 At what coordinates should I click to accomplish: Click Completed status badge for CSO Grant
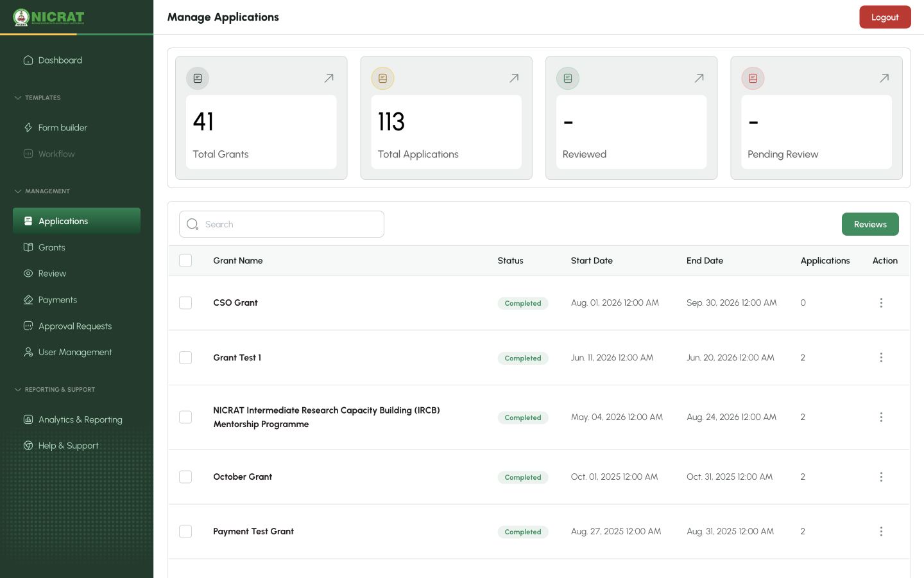pos(523,303)
